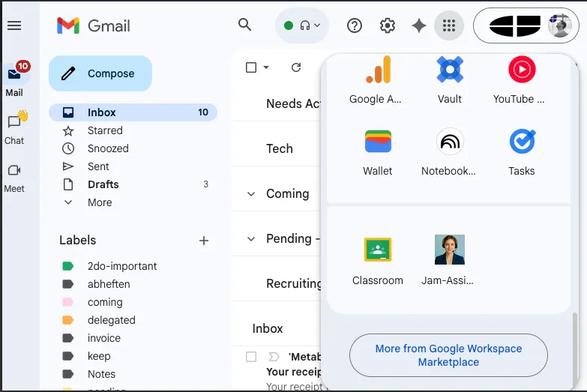Click the Gmail logo

(x=93, y=25)
